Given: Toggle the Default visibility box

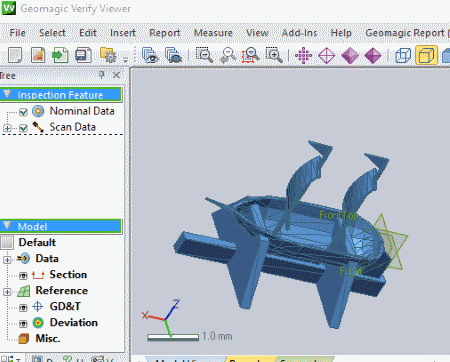Looking at the screenshot, I should click(7, 243).
